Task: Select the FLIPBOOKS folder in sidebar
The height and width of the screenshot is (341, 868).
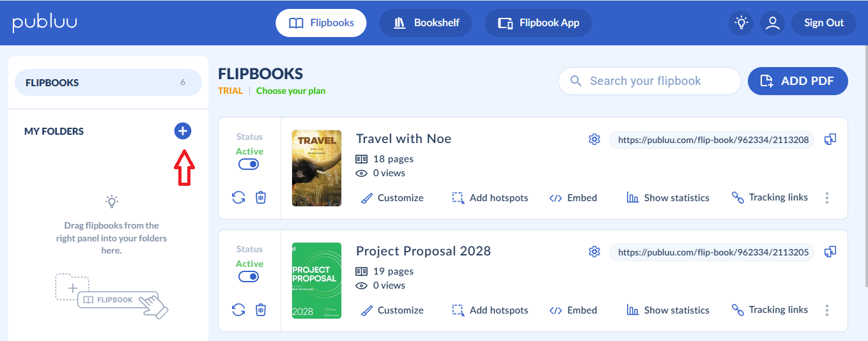Action: click(x=108, y=82)
